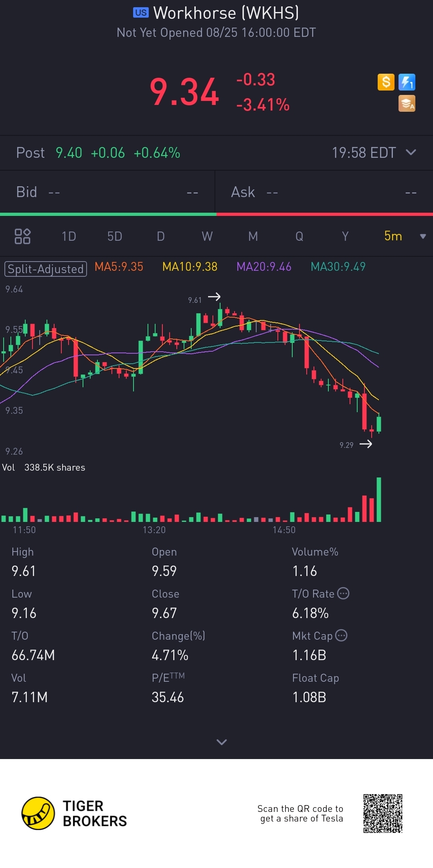Tap the MA30 indicator label
This screenshot has height=868, width=433.
click(338, 267)
